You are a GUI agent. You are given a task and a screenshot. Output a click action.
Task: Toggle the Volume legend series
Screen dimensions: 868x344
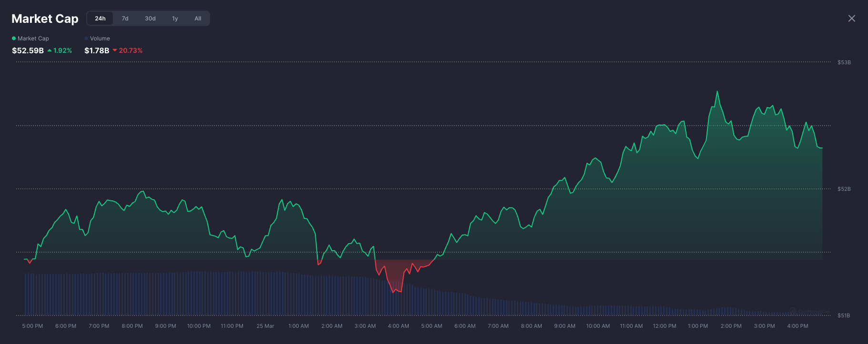pos(100,39)
